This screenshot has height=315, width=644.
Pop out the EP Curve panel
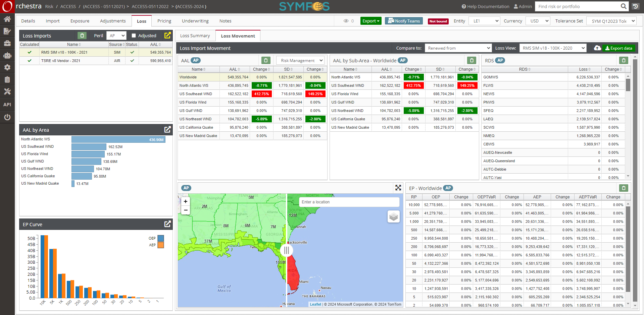167,224
